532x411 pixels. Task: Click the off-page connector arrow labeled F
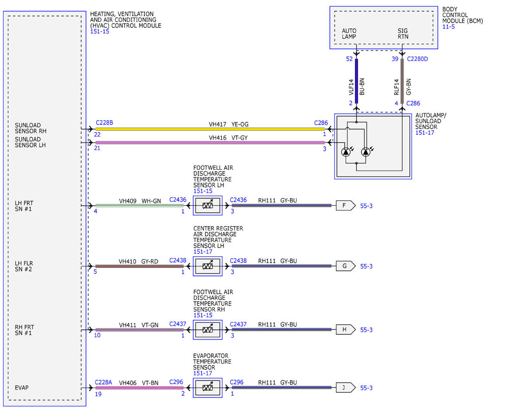click(346, 206)
